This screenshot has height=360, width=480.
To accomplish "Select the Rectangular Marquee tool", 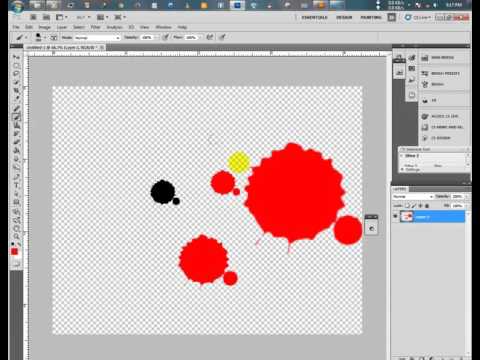I will click(x=16, y=66).
